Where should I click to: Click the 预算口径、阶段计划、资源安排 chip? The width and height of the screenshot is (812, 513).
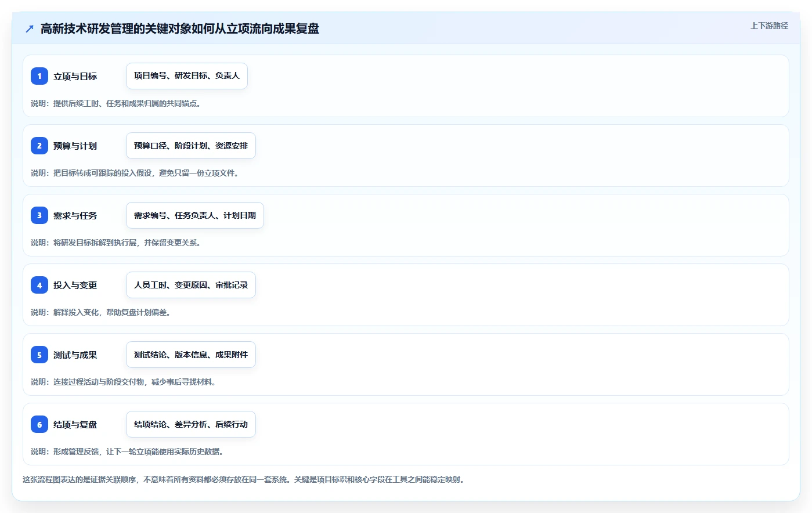[x=191, y=146]
